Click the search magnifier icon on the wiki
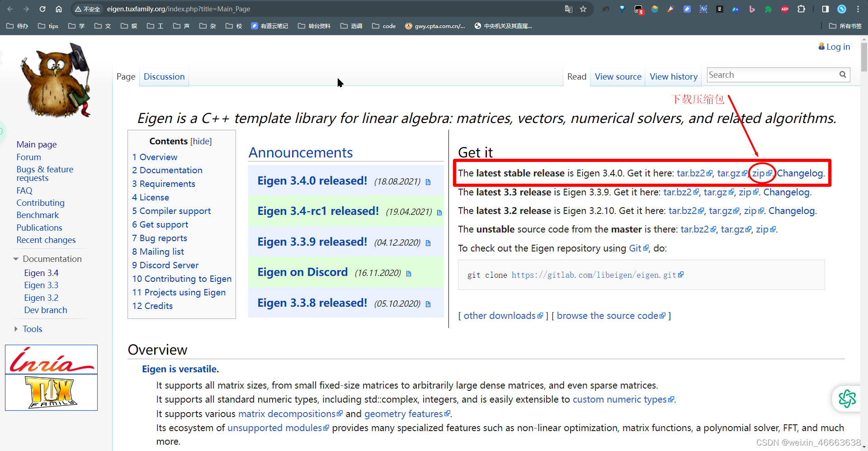The height and width of the screenshot is (451, 868). coord(843,75)
